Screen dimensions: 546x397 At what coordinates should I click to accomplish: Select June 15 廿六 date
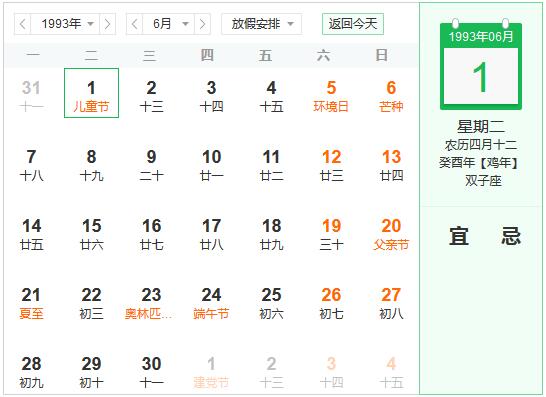point(92,234)
